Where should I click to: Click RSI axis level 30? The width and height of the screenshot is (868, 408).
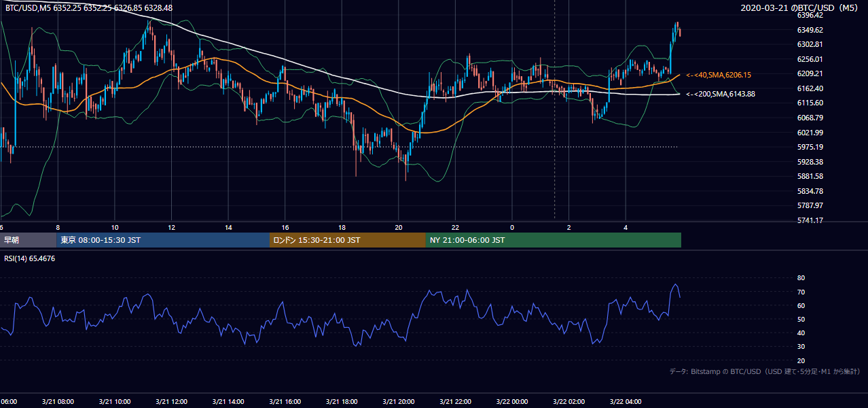pos(801,346)
